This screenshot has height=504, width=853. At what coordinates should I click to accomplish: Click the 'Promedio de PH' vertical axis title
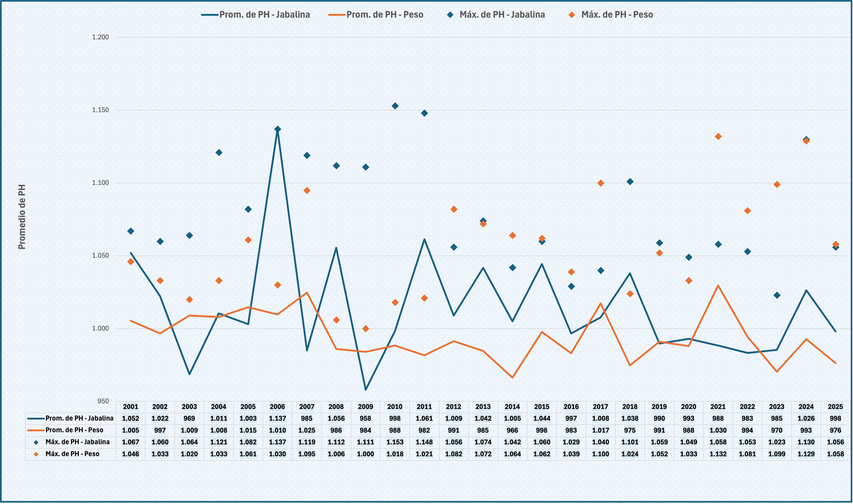tap(22, 217)
